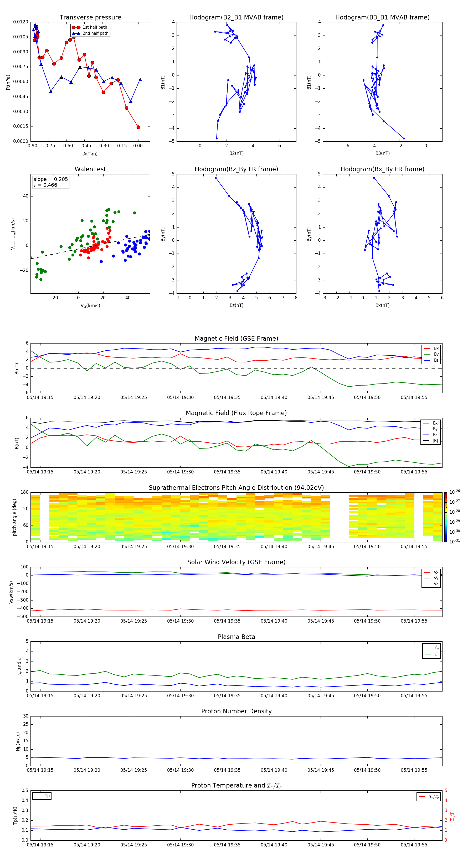The width and height of the screenshot is (473, 868).
Task: Select Bz' legend entry in Flux Rope panel
Action: point(431,435)
